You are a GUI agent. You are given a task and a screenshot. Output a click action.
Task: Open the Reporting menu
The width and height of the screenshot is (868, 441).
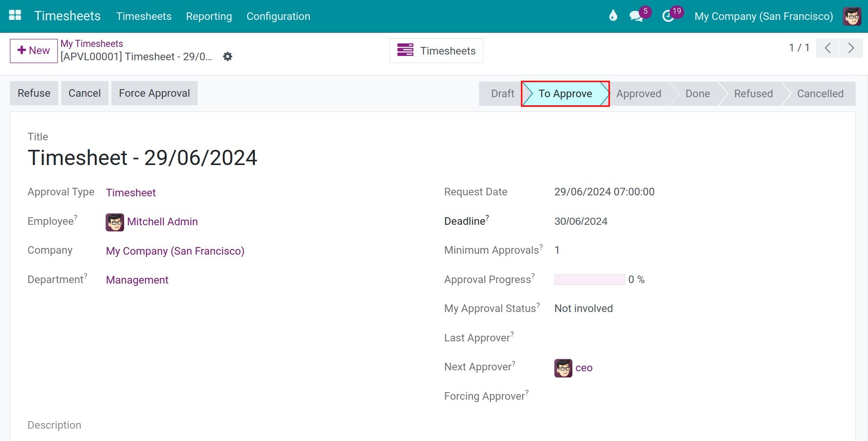coord(209,16)
